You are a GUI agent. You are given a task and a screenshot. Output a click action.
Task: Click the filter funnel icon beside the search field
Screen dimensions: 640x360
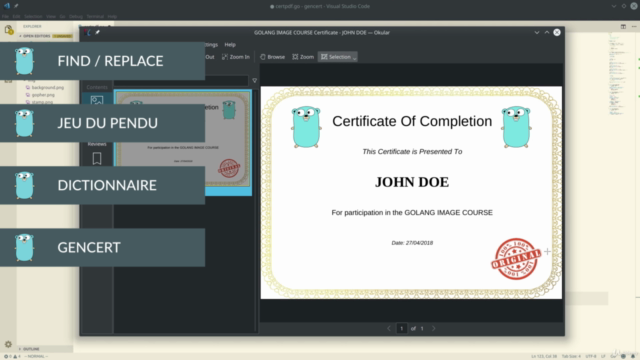tap(255, 80)
